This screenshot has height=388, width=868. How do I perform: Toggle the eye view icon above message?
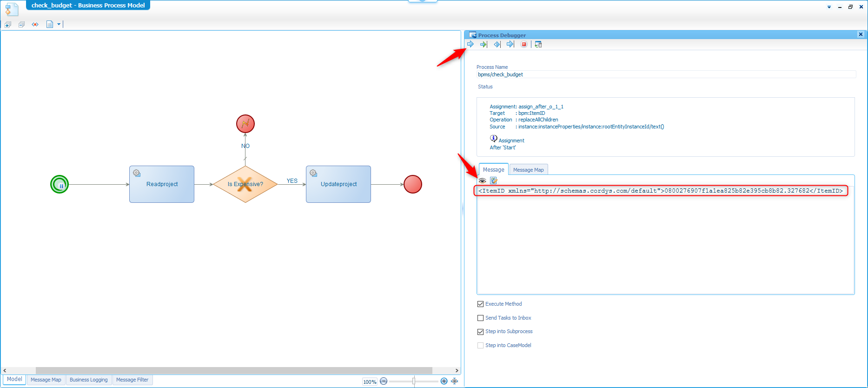482,181
